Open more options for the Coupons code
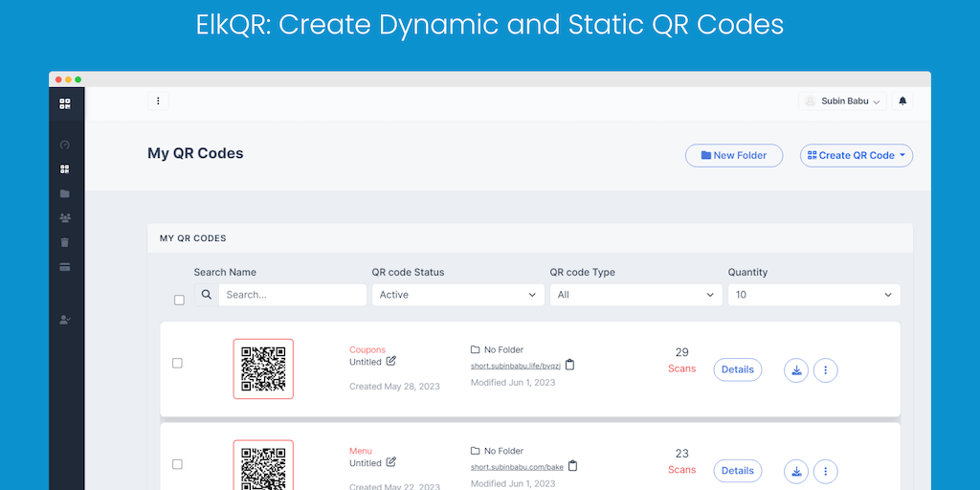Screen dimensions: 980x490 (x=826, y=369)
